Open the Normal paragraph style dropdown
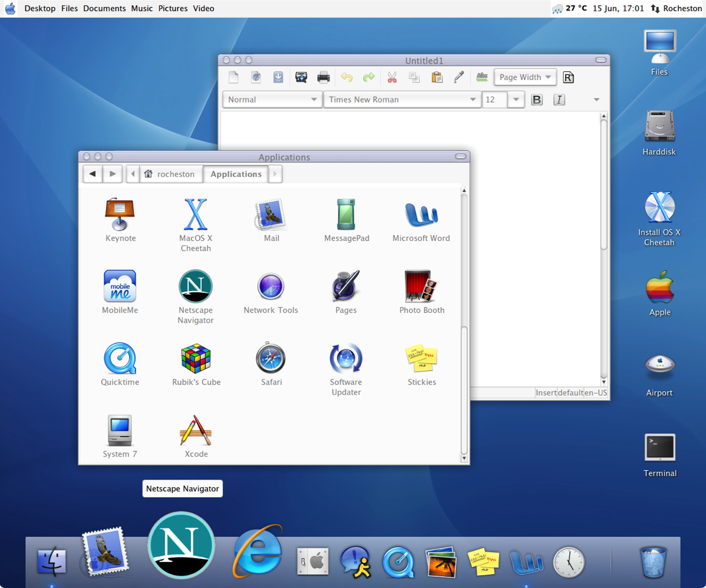This screenshot has height=588, width=706. (x=272, y=100)
